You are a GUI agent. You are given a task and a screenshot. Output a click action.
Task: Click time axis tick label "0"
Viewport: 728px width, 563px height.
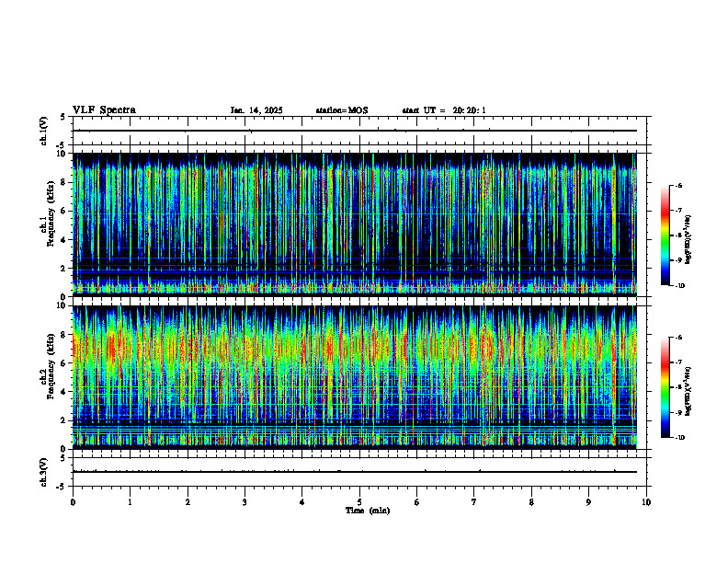[x=73, y=502]
